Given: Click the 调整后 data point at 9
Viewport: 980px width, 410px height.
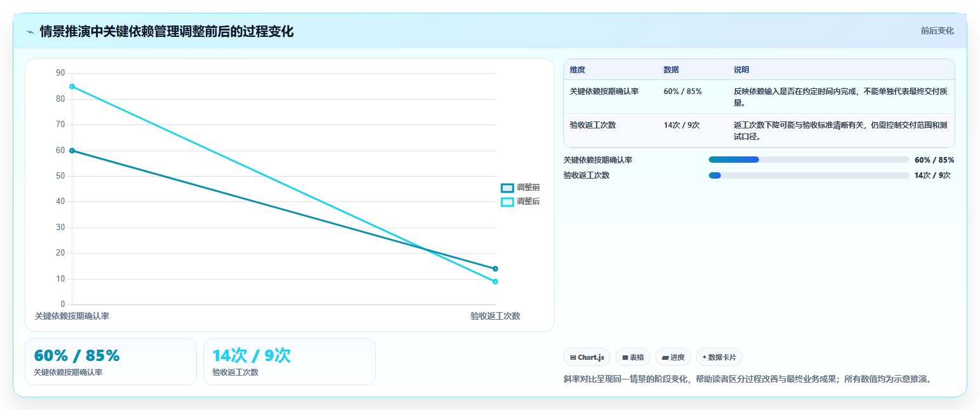Looking at the screenshot, I should coord(495,282).
